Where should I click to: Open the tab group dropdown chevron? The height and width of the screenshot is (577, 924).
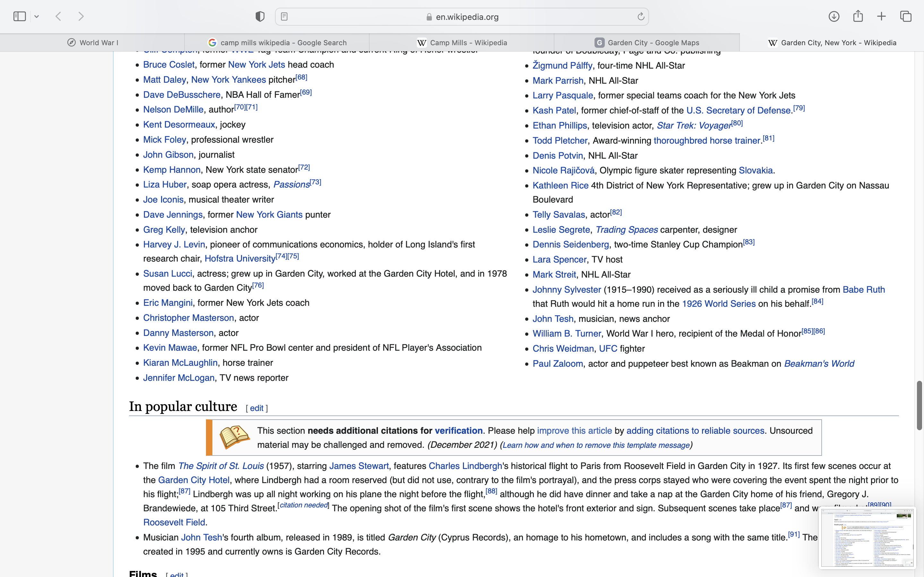click(37, 16)
